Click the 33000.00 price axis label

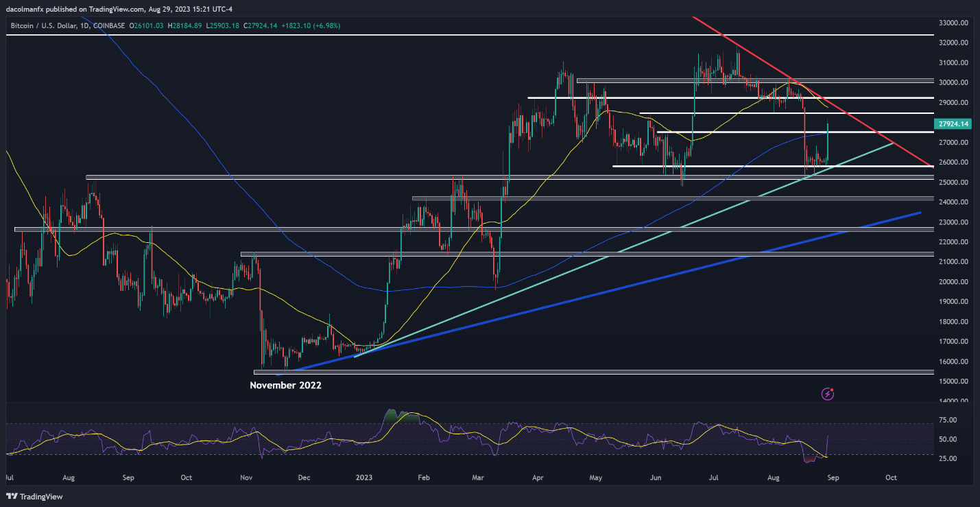coord(953,23)
